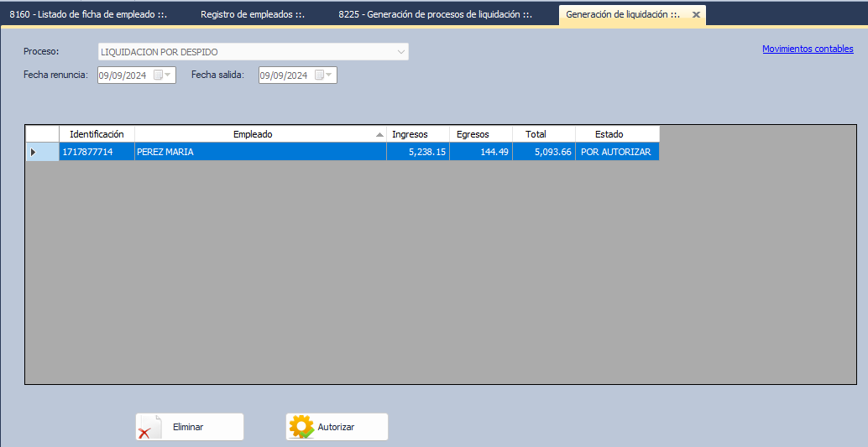Open the 8225 Generación de procesos tab
Viewport: 868px width, 447px height.
coord(435,15)
